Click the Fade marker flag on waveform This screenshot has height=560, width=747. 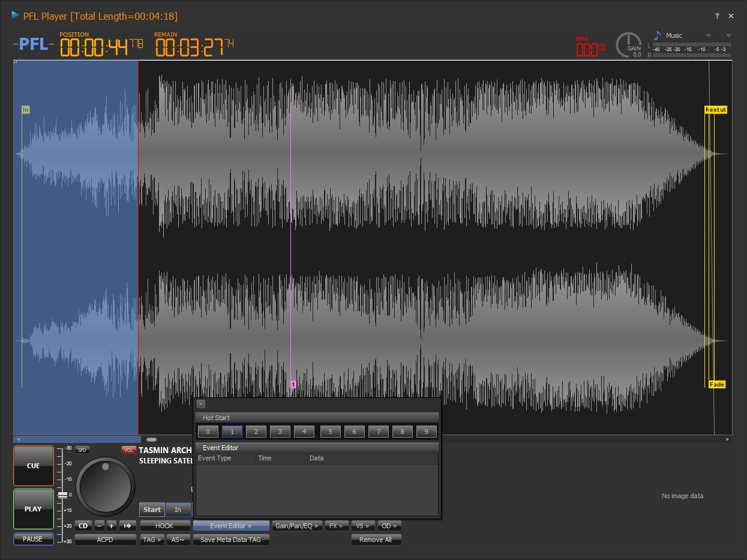pyautogui.click(x=717, y=385)
